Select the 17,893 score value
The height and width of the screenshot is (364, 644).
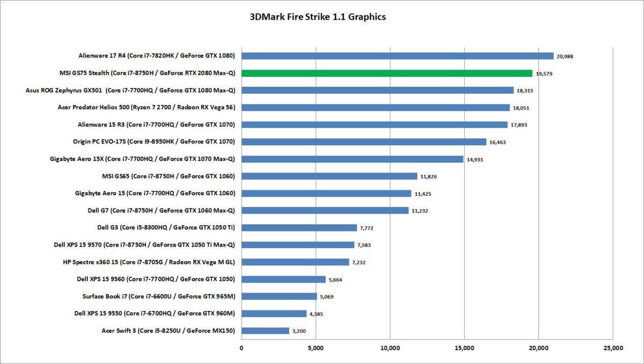519,125
